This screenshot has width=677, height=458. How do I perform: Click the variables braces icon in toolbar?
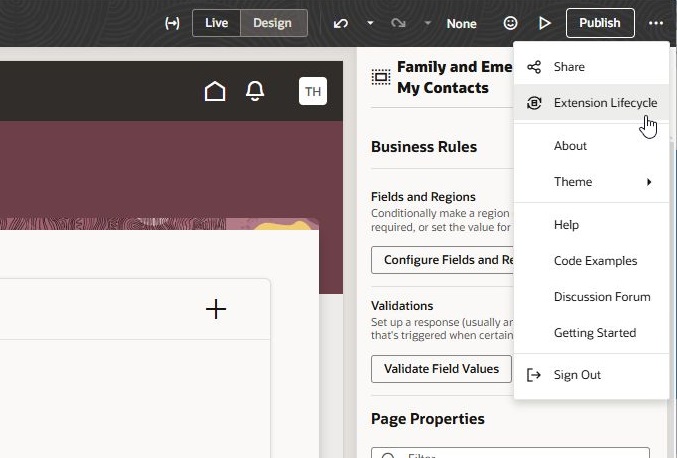(172, 23)
